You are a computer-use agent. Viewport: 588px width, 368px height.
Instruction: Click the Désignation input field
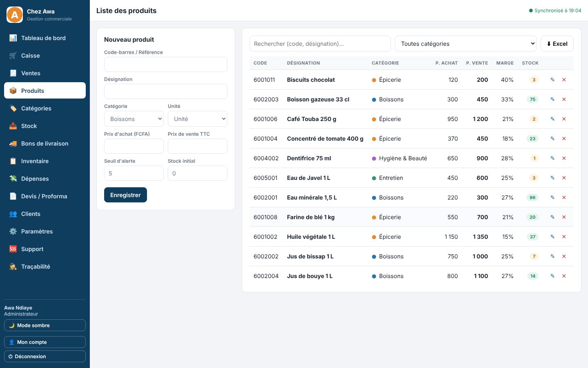coord(166,92)
